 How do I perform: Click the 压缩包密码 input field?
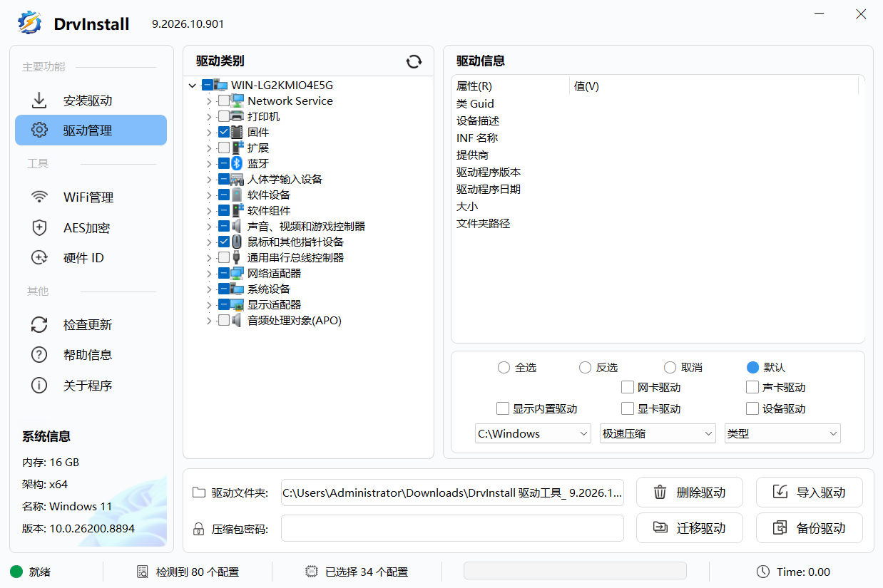(452, 528)
